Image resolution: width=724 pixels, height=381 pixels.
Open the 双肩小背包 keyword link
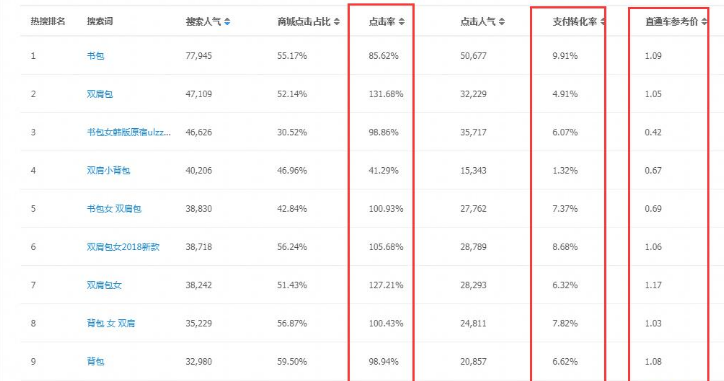tap(109, 171)
